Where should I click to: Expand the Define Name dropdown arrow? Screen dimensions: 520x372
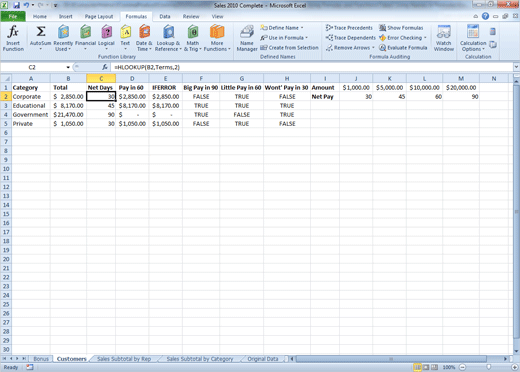coord(302,28)
